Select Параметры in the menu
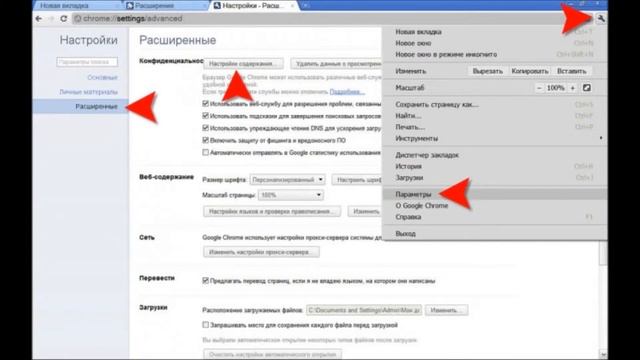The height and width of the screenshot is (360, 640). (494, 194)
